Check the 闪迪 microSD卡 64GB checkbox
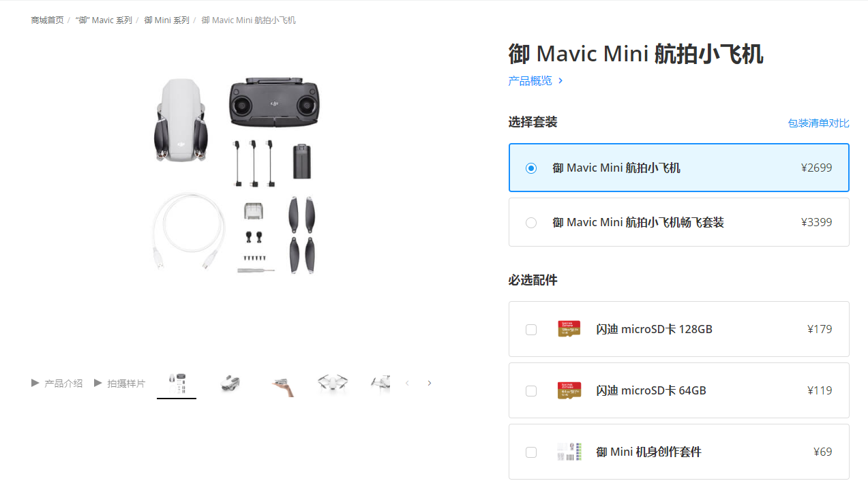 531,391
